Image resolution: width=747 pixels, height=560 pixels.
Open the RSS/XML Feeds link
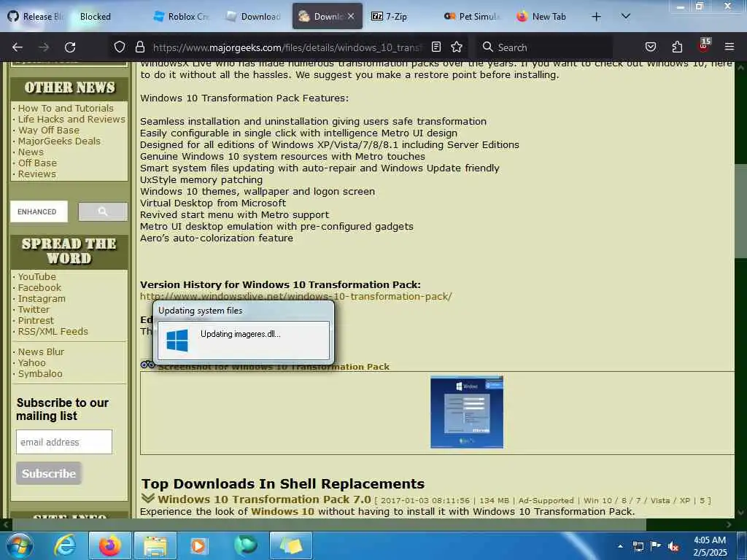coord(53,332)
